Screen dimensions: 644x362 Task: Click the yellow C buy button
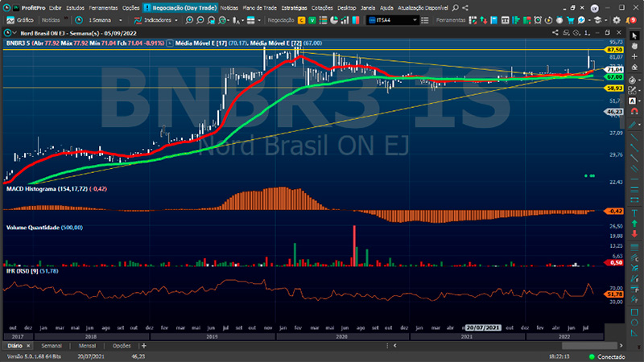click(301, 20)
